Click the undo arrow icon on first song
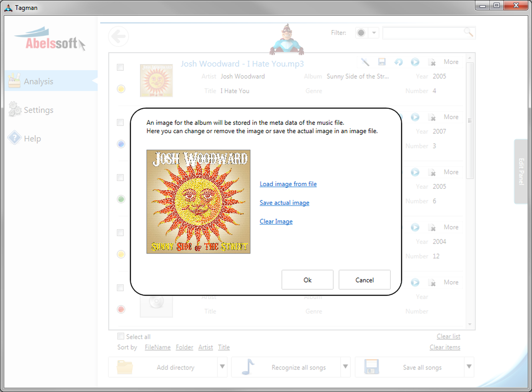 pos(398,62)
